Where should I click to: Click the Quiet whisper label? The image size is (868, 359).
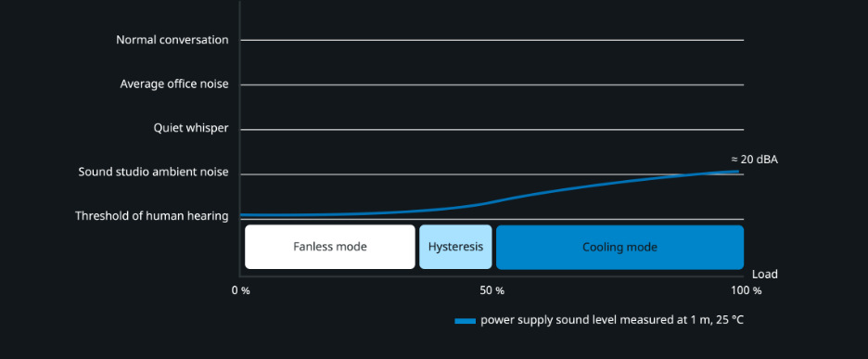[191, 128]
